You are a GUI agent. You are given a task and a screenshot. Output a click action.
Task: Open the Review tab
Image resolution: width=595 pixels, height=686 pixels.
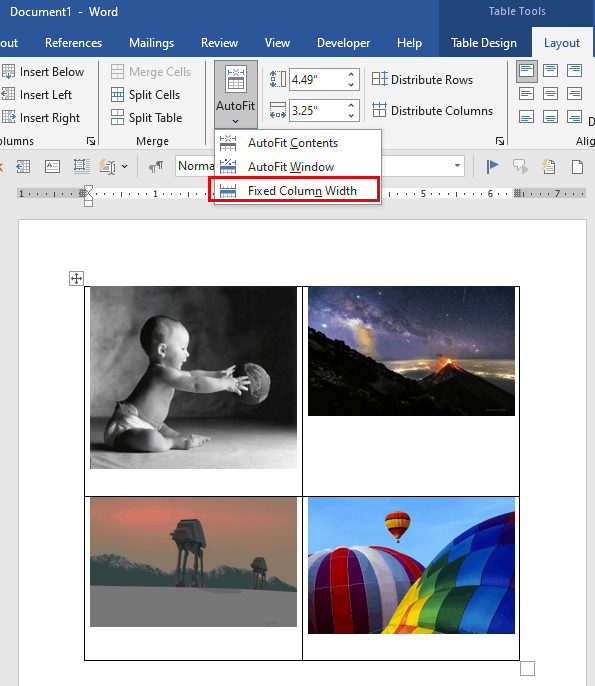[219, 43]
